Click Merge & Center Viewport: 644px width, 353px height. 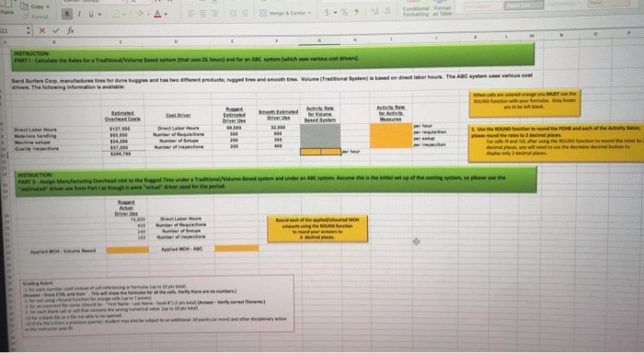tap(283, 13)
